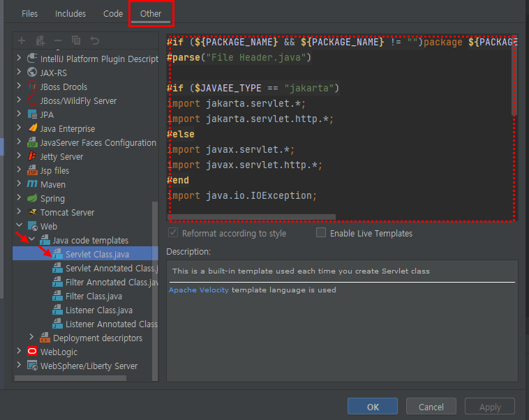Click the template tree horizontal scrollbar
Screen dimensions: 529x420
coord(70,378)
